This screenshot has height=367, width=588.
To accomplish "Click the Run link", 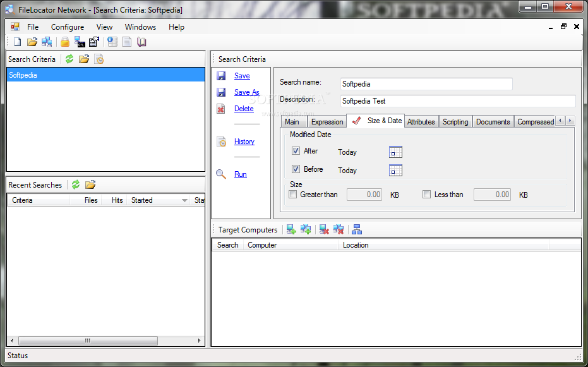I will 241,174.
